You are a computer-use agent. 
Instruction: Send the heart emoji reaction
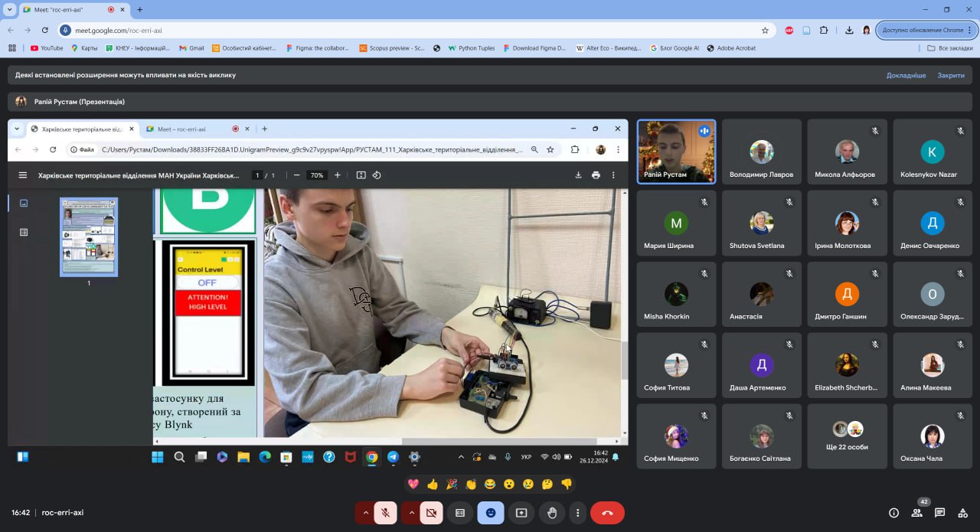pyautogui.click(x=413, y=484)
